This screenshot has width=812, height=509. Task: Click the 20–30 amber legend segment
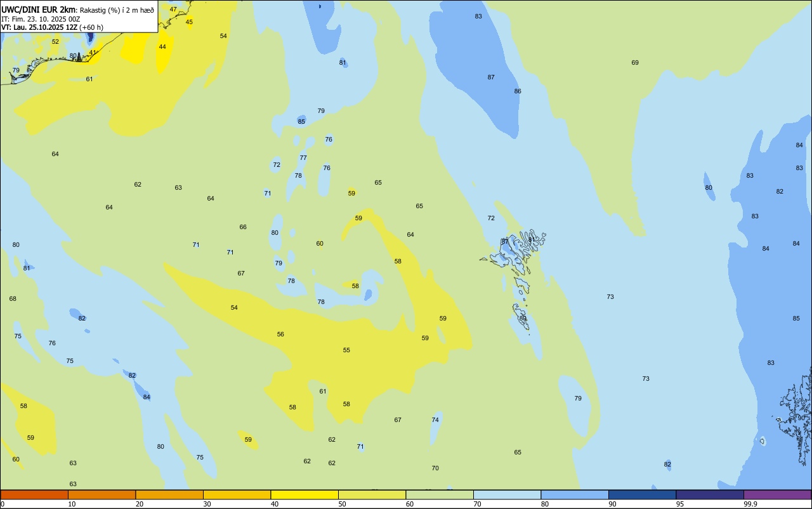[x=169, y=494]
